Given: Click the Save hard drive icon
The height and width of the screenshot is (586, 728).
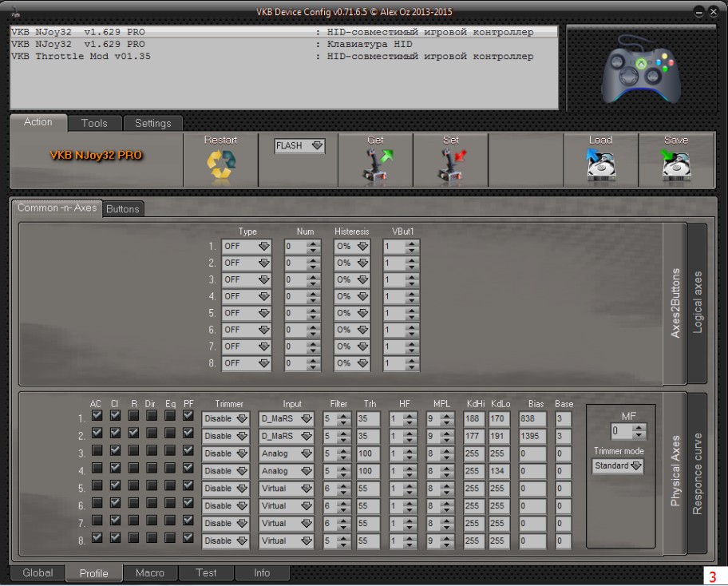Looking at the screenshot, I should (x=675, y=164).
